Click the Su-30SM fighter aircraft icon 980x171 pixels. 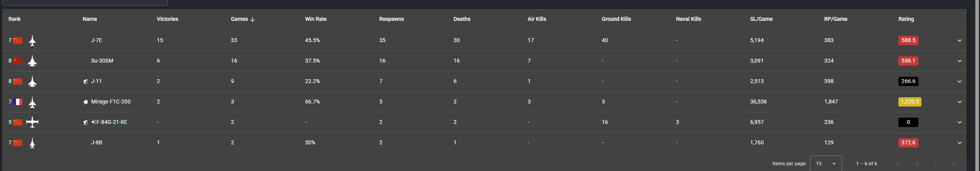pyautogui.click(x=32, y=61)
